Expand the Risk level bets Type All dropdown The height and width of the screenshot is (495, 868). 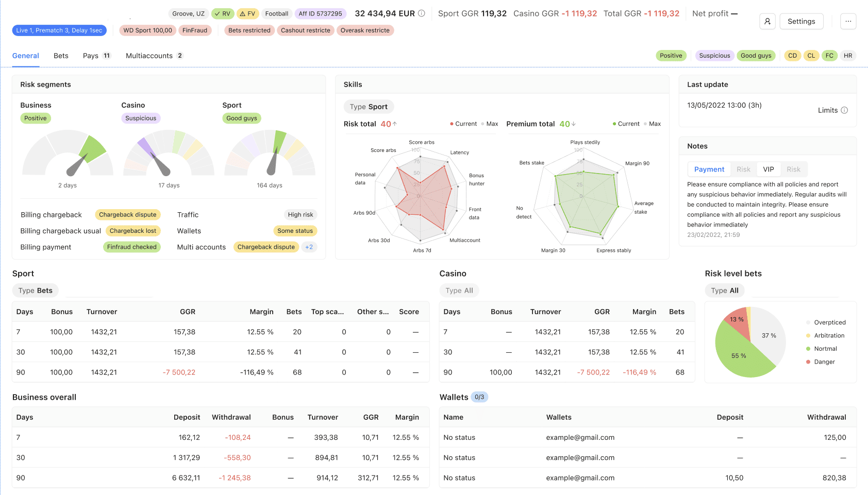724,291
